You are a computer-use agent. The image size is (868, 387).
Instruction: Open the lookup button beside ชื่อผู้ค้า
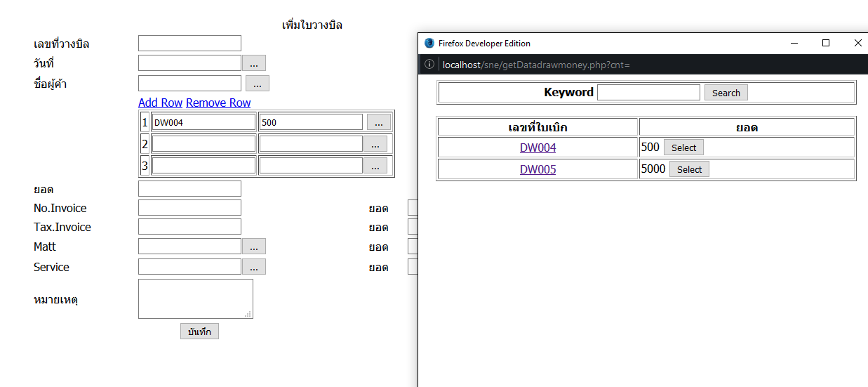pyautogui.click(x=258, y=84)
